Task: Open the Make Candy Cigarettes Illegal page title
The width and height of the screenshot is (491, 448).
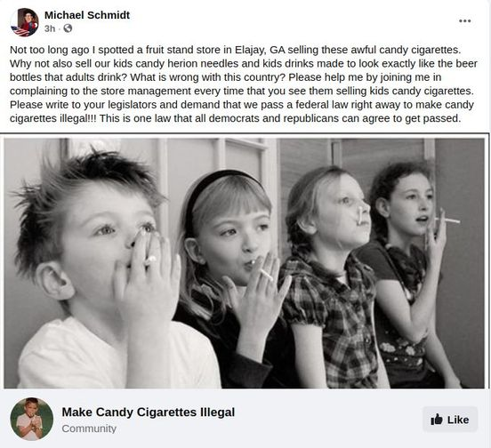Action: 149,412
